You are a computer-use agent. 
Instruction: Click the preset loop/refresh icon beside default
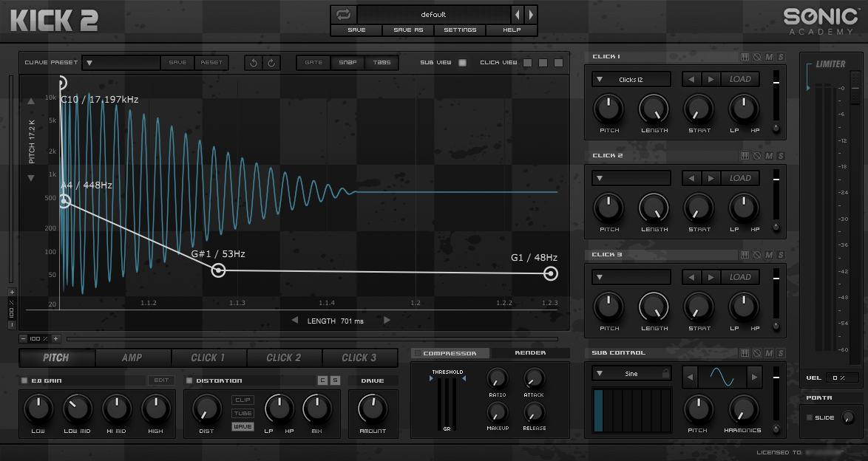(x=343, y=14)
